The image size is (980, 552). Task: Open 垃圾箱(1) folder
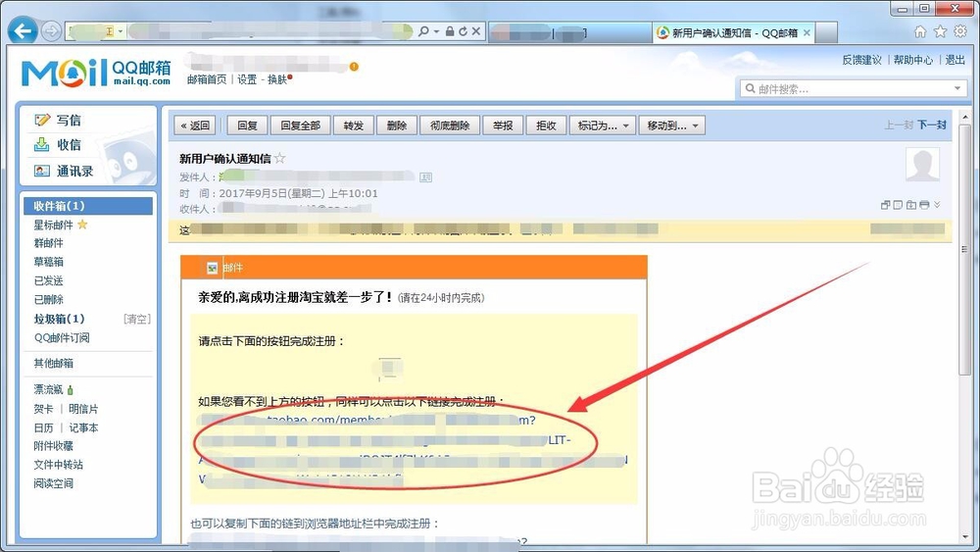click(59, 319)
